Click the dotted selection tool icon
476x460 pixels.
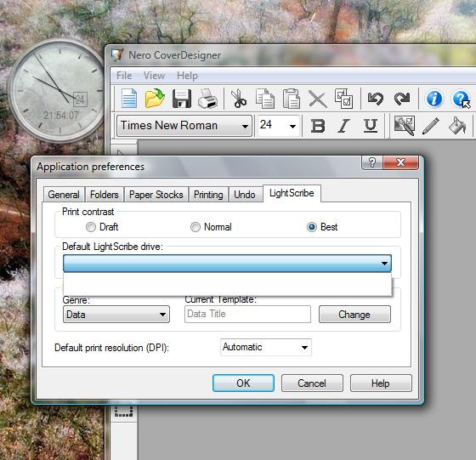tap(123, 412)
